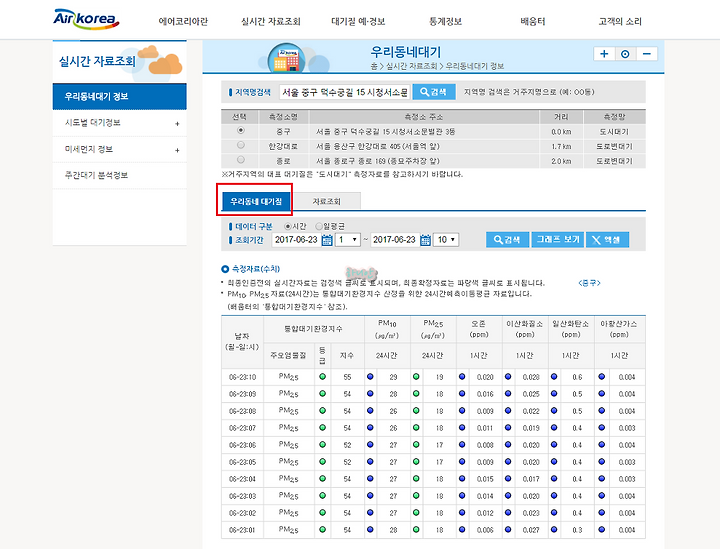The image size is (720, 549).
Task: Choose the 시간 data type radio
Action: [288, 226]
